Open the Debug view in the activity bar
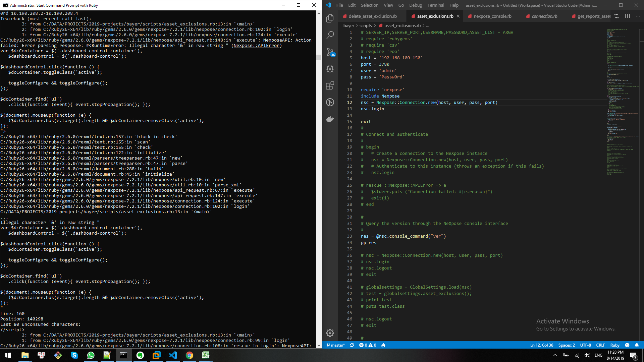644x362 pixels. coord(330,68)
